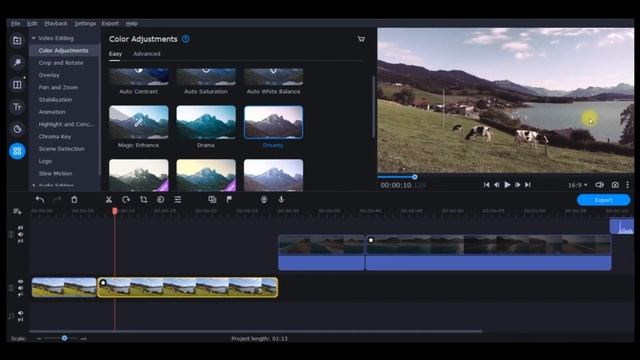The width and height of the screenshot is (640, 360).
Task: Start webcam recording from toolbar
Action: 264,200
